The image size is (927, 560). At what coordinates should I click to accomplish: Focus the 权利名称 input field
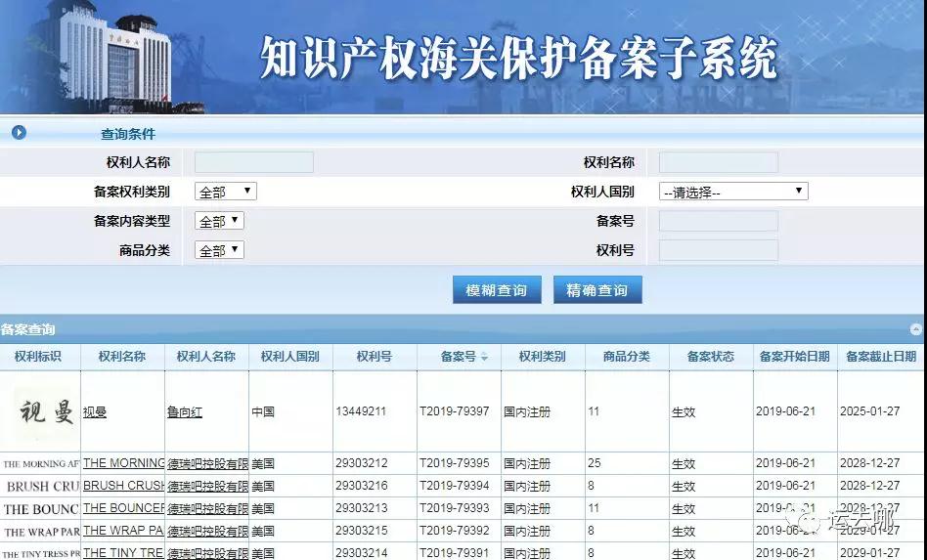tap(719, 162)
